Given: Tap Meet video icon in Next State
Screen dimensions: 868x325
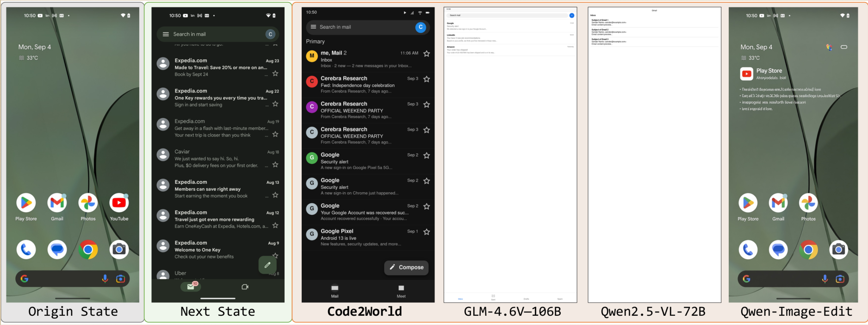Looking at the screenshot, I should [245, 287].
